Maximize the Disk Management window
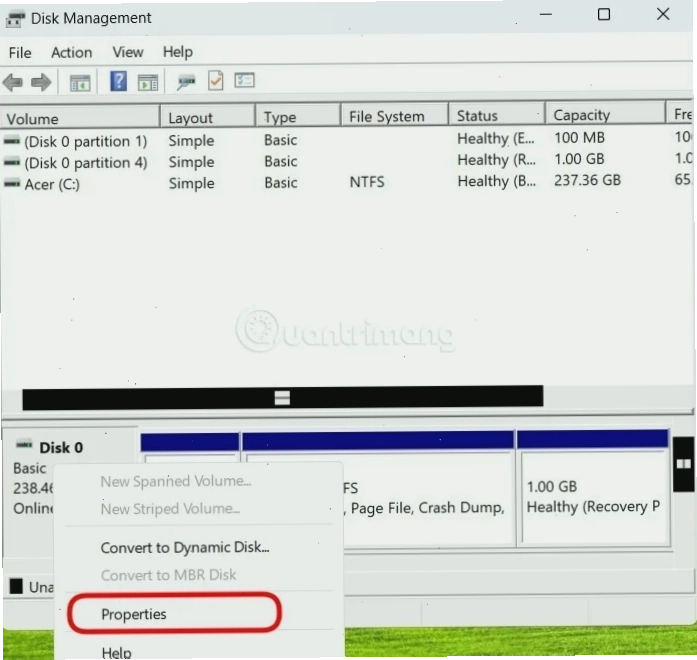The image size is (697, 660). (604, 15)
